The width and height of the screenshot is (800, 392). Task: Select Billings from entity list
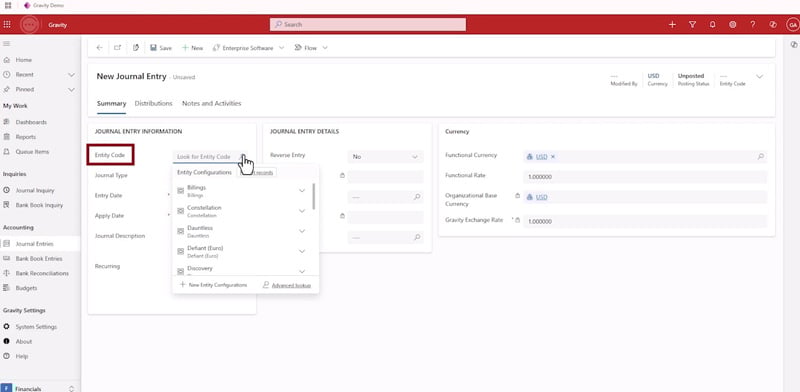[x=196, y=191]
